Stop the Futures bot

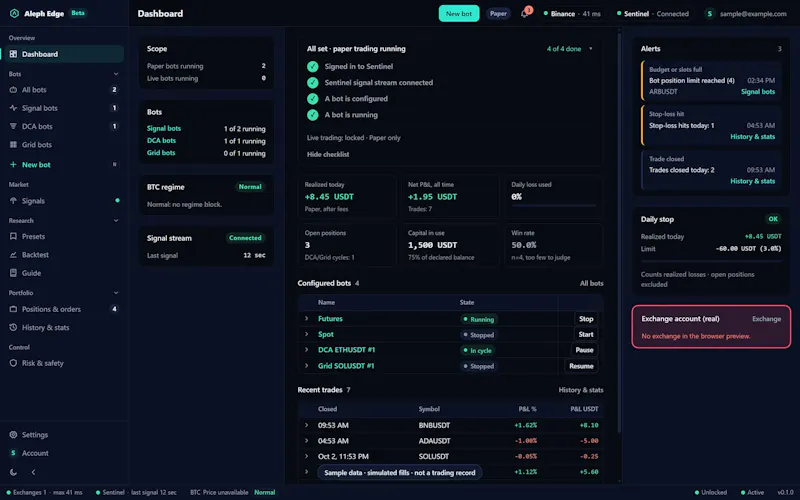pos(586,319)
